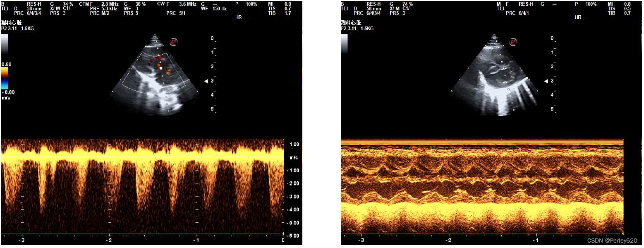
Task: Click the 'P2 3-11 1-5KG' label in the left scan
Action: [18, 29]
